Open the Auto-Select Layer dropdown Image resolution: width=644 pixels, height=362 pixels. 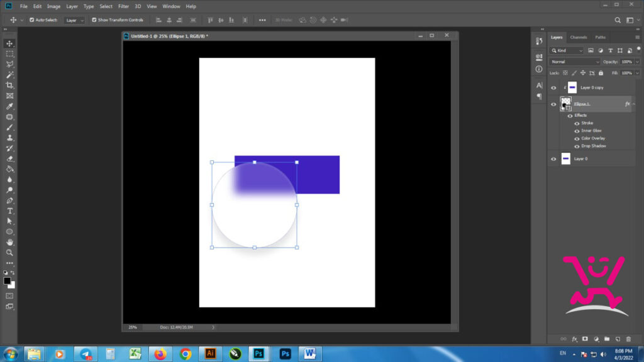[74, 20]
